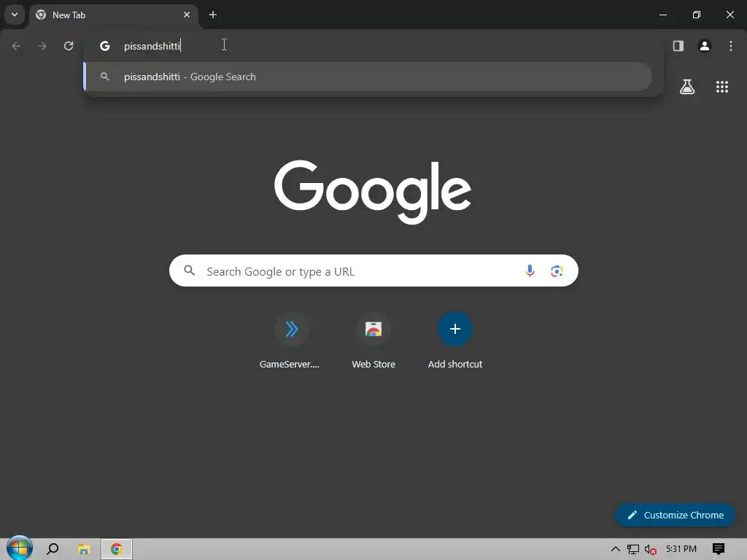Start voice search with microphone
Screen dimensions: 747x560
tap(530, 271)
